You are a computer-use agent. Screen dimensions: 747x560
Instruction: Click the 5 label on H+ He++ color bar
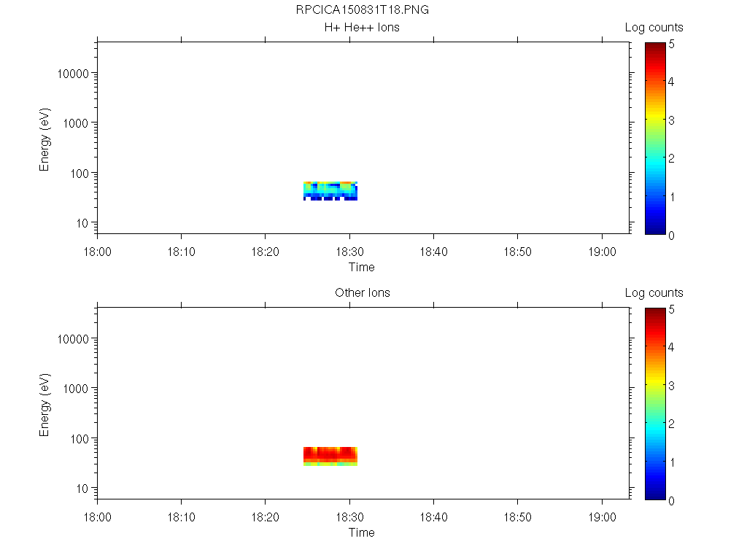[671, 44]
